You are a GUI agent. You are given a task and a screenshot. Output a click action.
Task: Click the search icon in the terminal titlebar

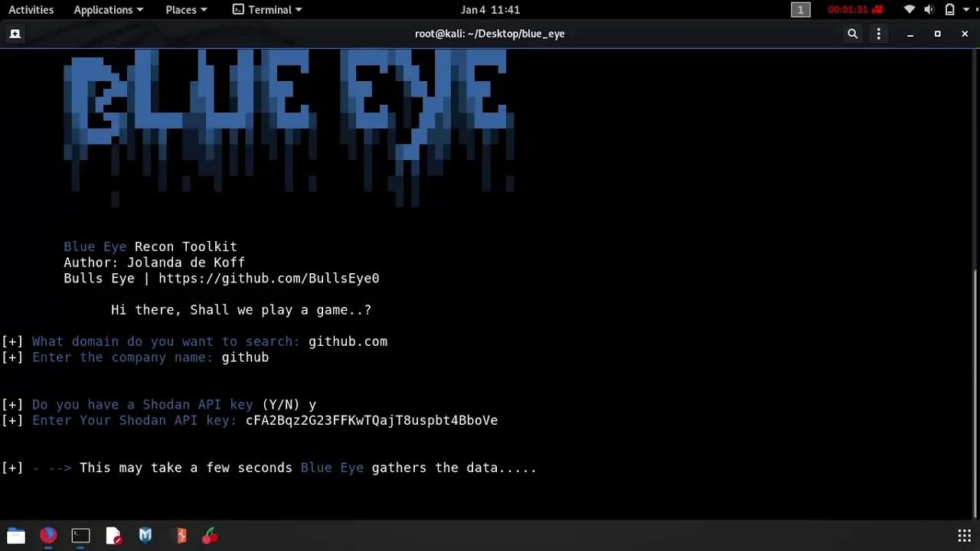852,34
